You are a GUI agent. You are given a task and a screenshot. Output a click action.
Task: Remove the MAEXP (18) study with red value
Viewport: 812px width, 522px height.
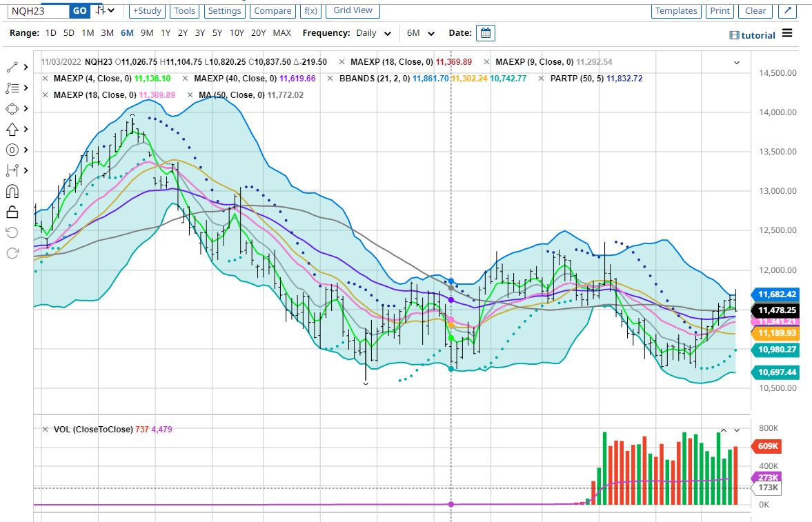[341, 62]
